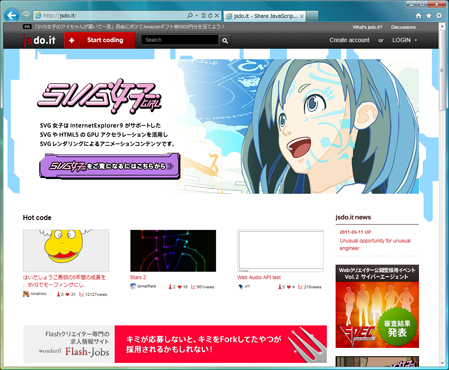The width and height of the screenshot is (449, 370).
Task: Click the fork icon under Web Audio API test
Action: tap(280, 287)
